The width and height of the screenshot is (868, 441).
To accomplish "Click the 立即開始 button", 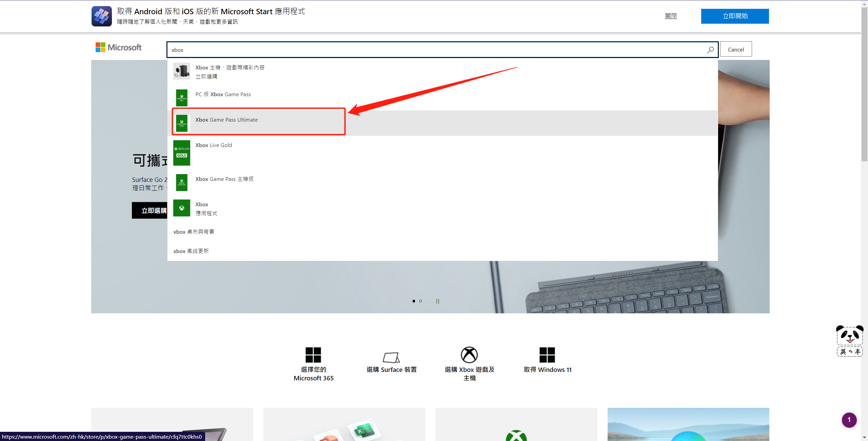I will [735, 16].
